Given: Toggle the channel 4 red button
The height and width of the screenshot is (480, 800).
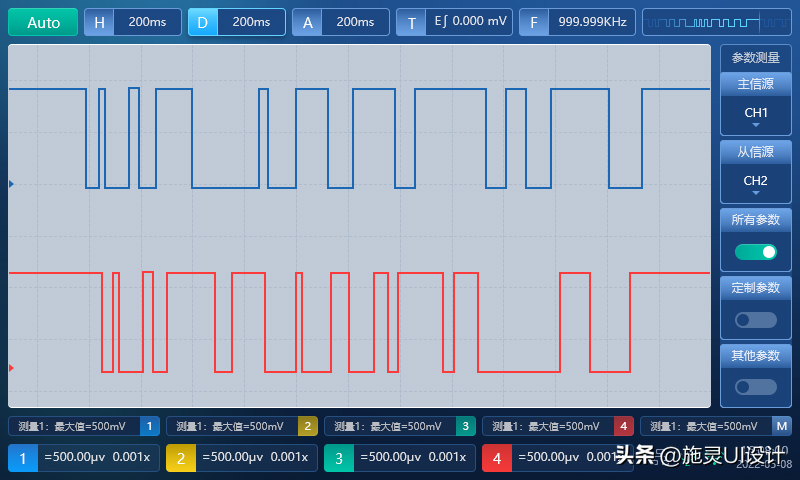Looking at the screenshot, I should (497, 458).
